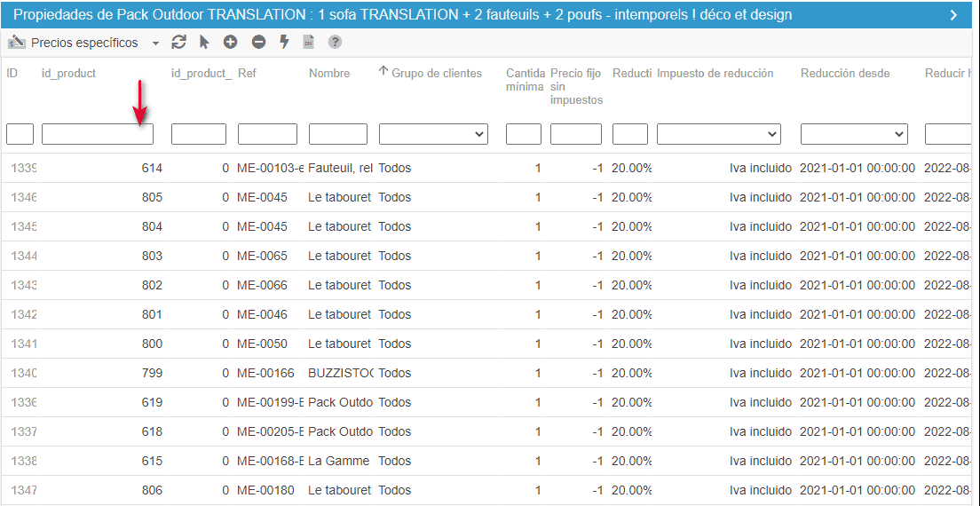Expand the panel with the header chevron
Image resolution: width=980 pixels, height=506 pixels.
click(953, 14)
